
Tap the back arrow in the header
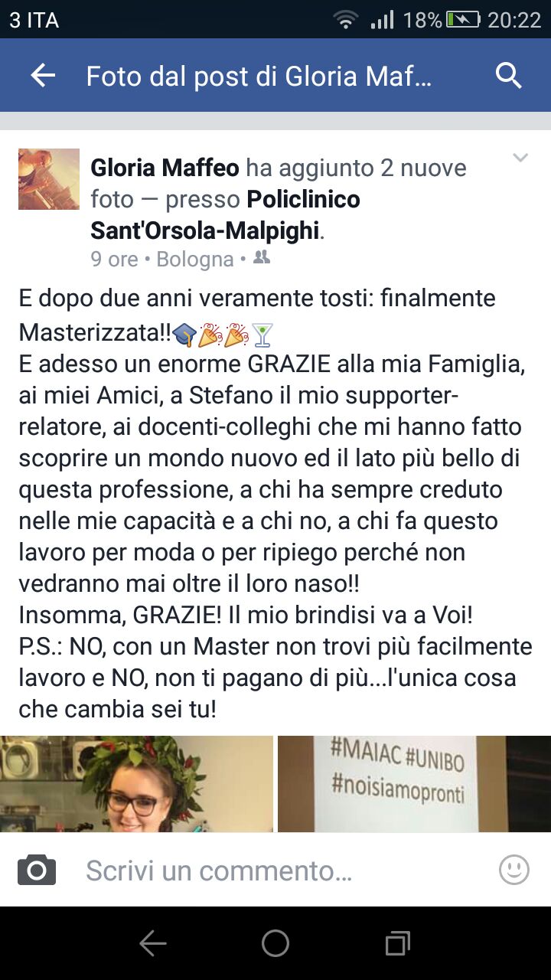tap(43, 75)
